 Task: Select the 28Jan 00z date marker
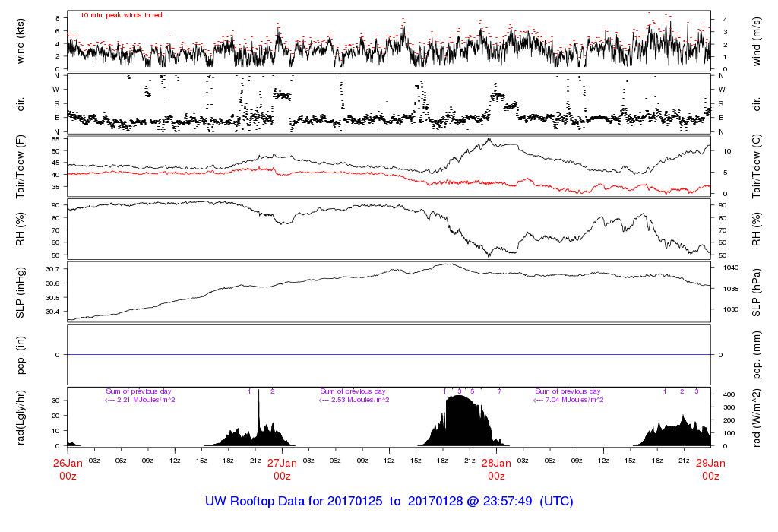pyautogui.click(x=496, y=468)
